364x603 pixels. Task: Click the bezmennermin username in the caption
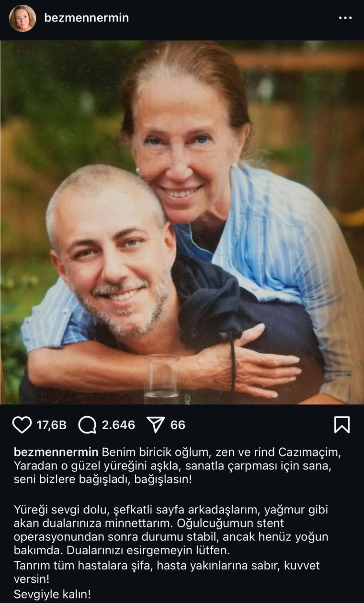pos(56,453)
